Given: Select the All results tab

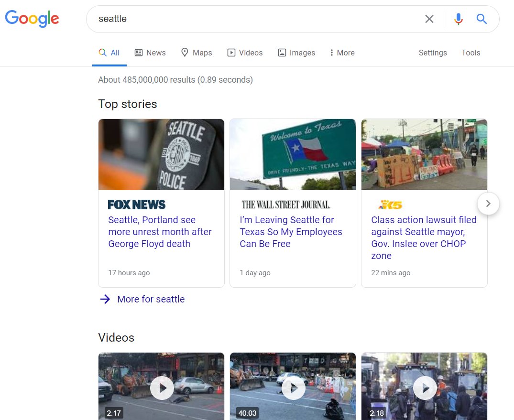Looking at the screenshot, I should pyautogui.click(x=109, y=53).
